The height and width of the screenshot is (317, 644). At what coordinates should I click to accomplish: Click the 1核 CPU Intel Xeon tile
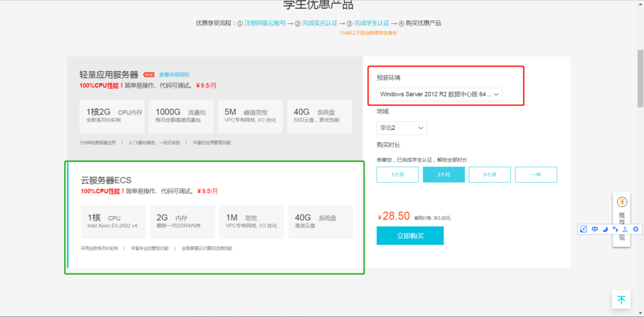[x=113, y=222]
